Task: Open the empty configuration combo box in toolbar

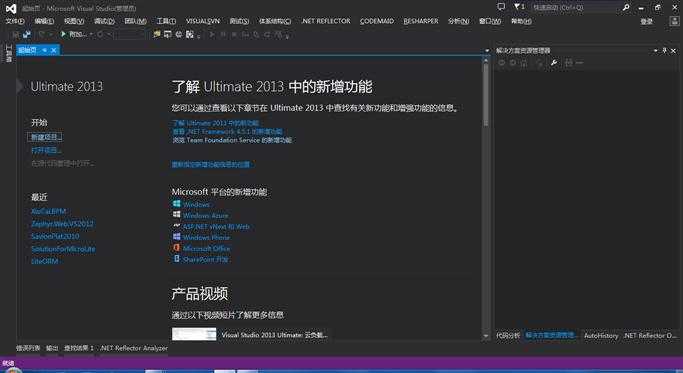Action: tap(129, 34)
